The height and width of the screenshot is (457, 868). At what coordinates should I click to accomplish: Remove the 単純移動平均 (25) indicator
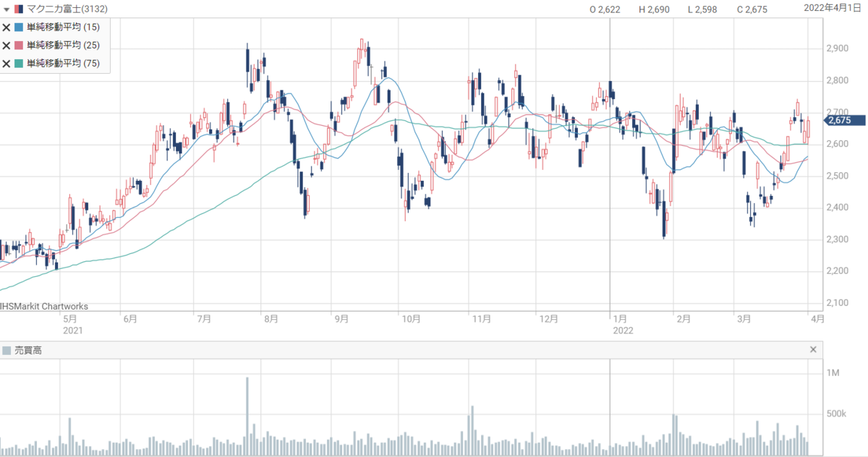pyautogui.click(x=7, y=45)
